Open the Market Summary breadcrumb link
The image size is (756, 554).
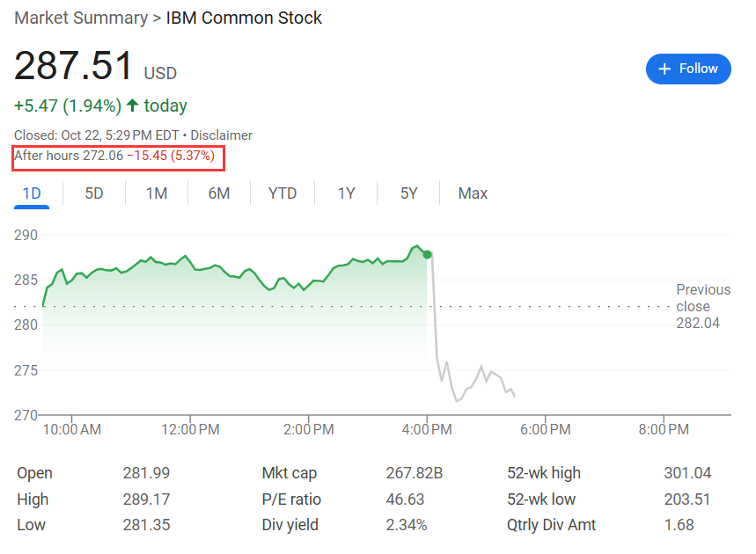(x=81, y=18)
